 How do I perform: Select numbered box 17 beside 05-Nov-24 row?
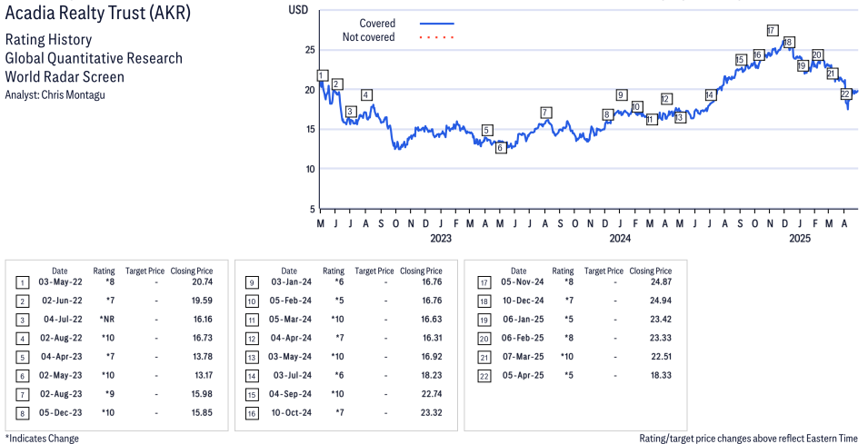[x=484, y=283]
